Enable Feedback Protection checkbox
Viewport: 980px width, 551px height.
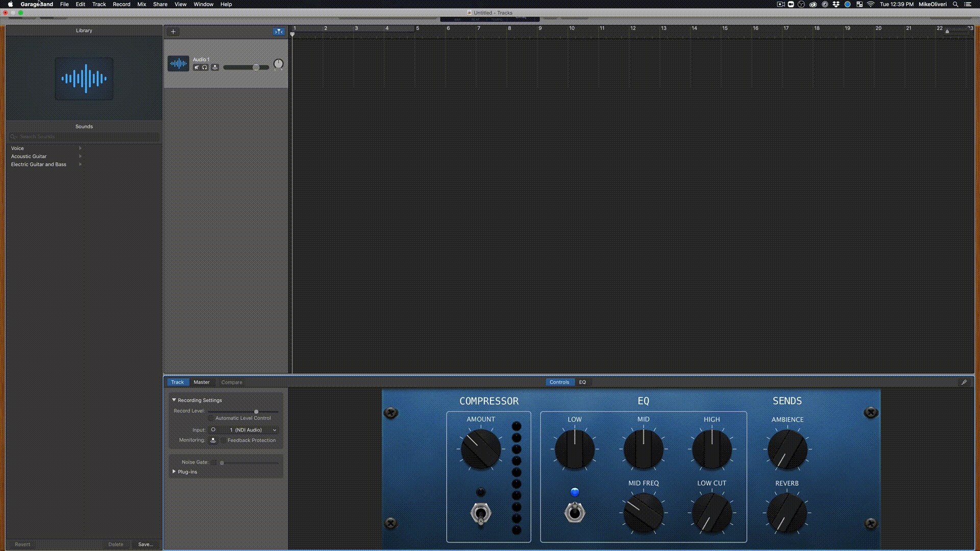223,440
